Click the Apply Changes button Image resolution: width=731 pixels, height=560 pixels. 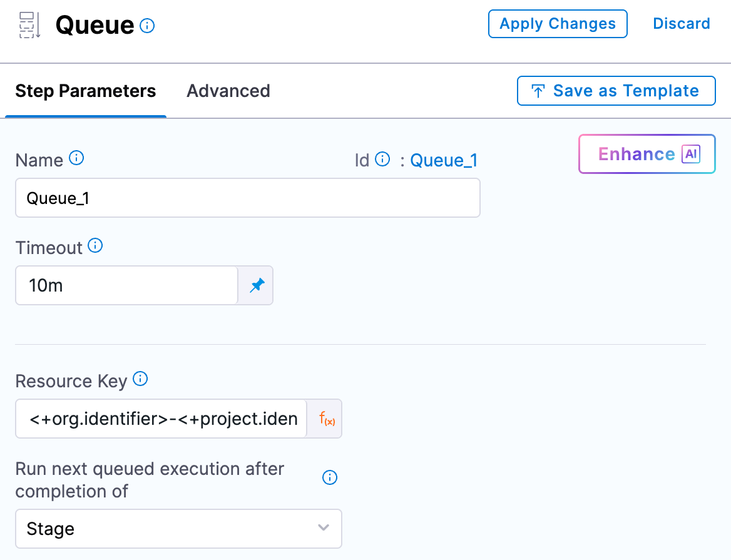click(558, 24)
